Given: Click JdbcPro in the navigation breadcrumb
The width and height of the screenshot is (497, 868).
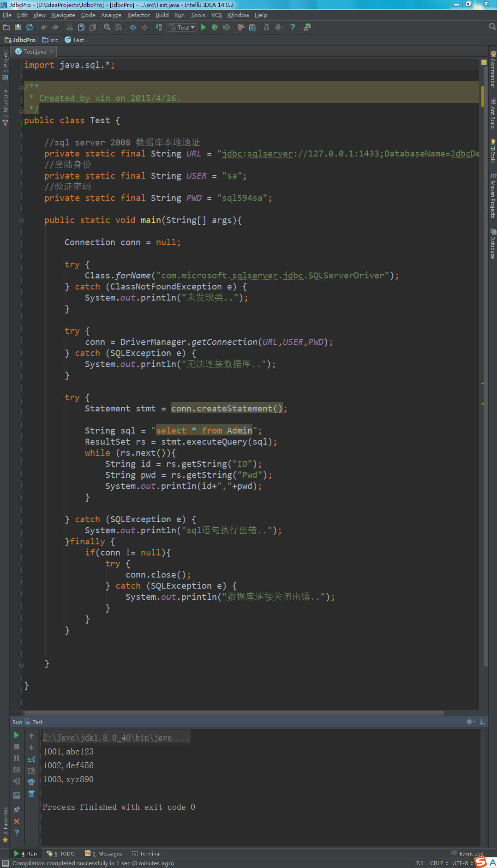Looking at the screenshot, I should pos(20,40).
